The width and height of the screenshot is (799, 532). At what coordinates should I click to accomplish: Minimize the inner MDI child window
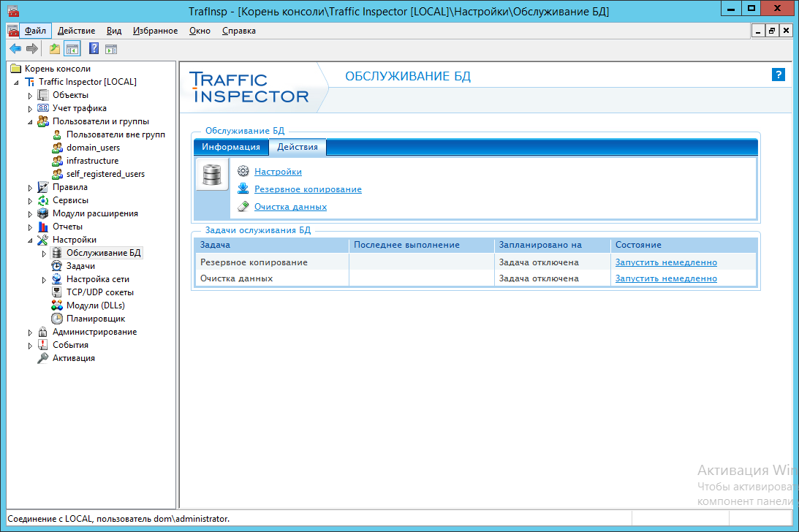coord(758,31)
